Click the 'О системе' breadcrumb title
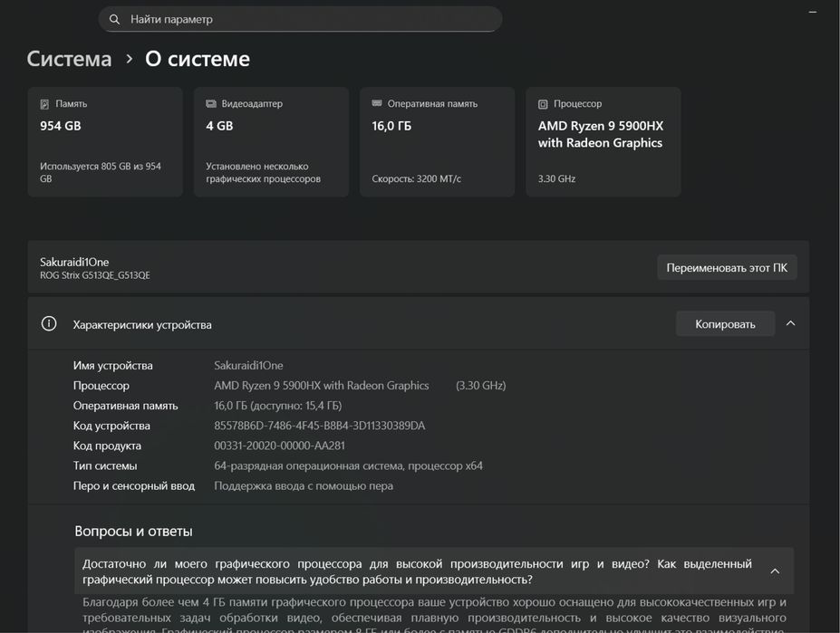Screen dimensions: 840x633 198,59
